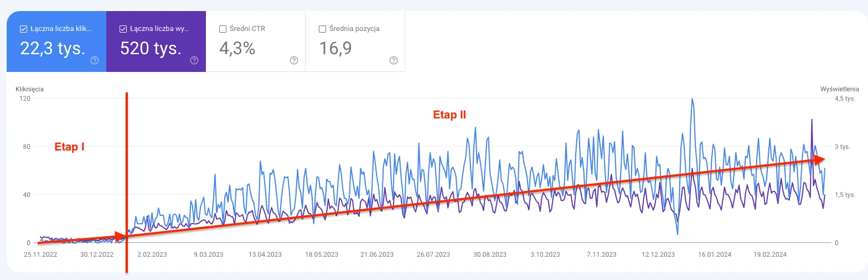
Task: Click the 13.04.2023 date on the axis
Action: [x=264, y=255]
